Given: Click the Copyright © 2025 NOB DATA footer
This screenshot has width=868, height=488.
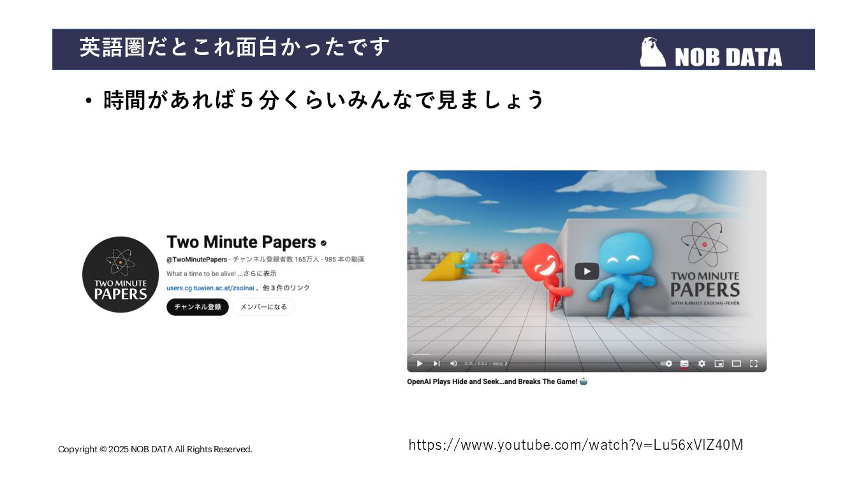Looking at the screenshot, I should 155,449.
